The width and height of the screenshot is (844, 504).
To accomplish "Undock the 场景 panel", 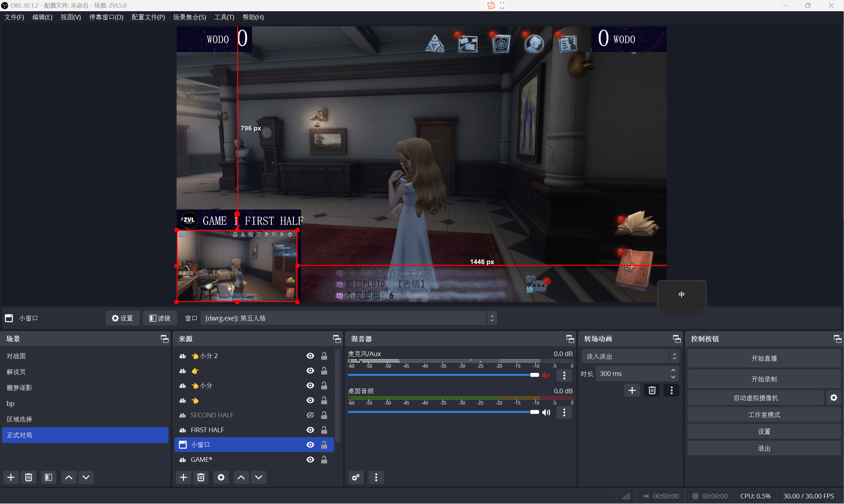I will (164, 339).
